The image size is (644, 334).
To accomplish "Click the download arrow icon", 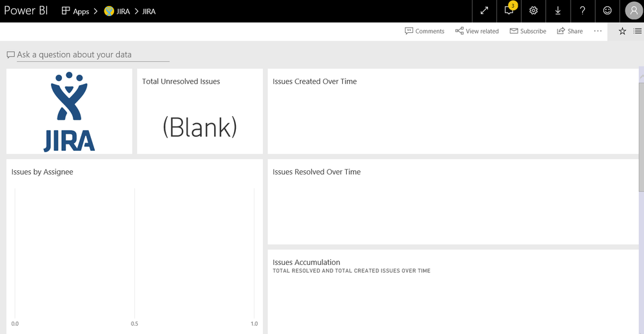I will 558,11.
